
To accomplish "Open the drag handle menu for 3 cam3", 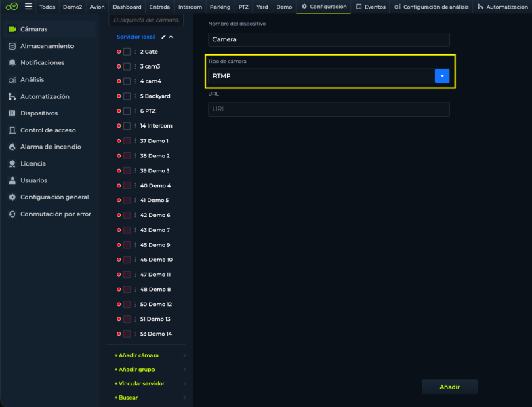I will [x=135, y=66].
